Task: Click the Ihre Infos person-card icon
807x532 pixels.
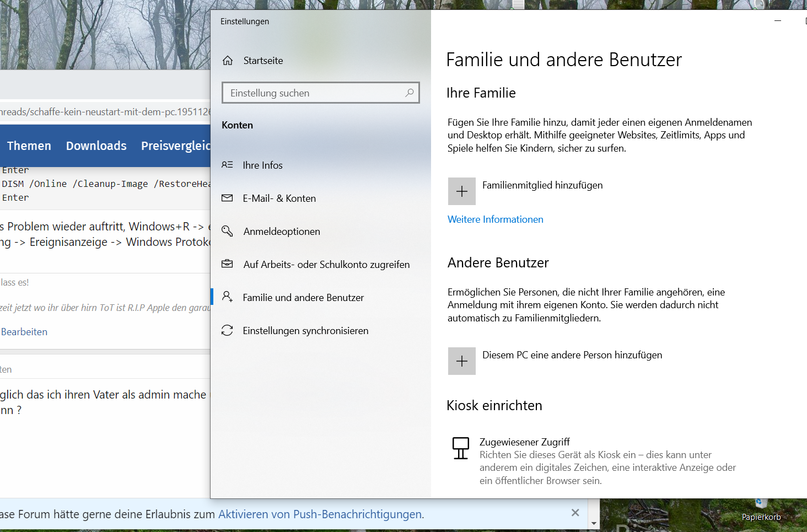Action: coord(227,165)
